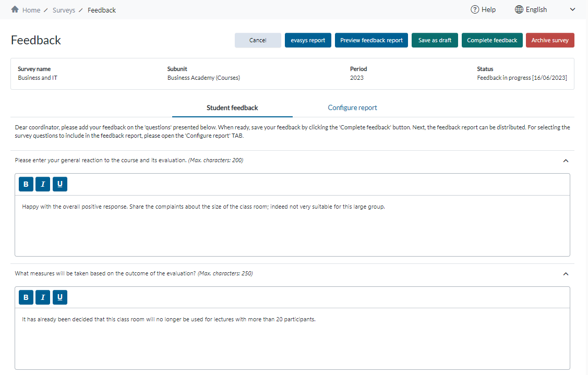This screenshot has height=375, width=588.
Task: Open Surveys from the breadcrumb
Action: point(64,9)
